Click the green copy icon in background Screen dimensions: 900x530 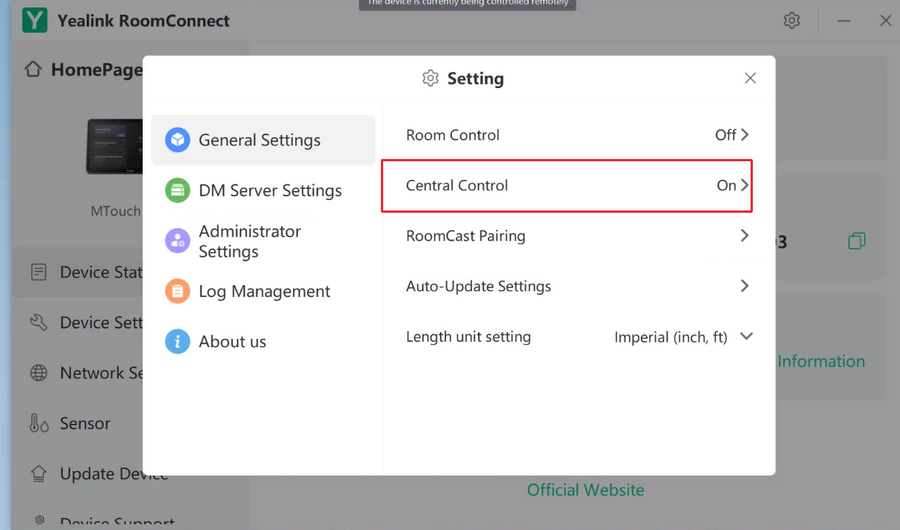tap(856, 241)
